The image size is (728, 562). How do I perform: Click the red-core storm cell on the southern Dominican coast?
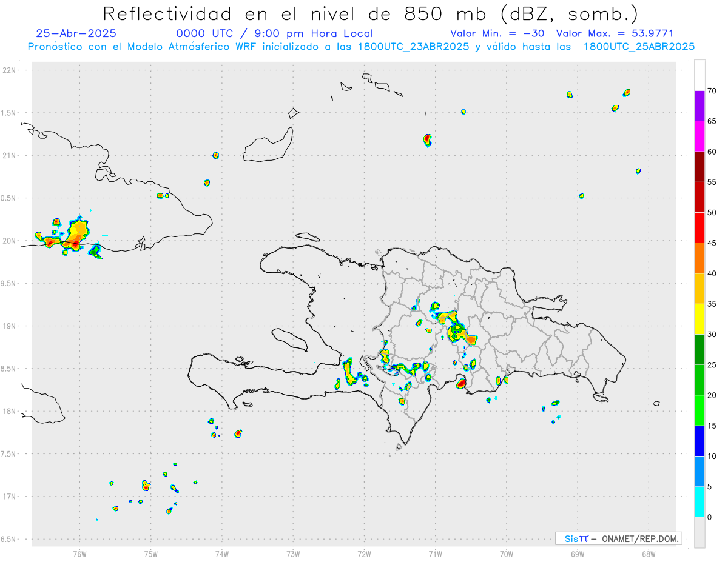pos(461,382)
